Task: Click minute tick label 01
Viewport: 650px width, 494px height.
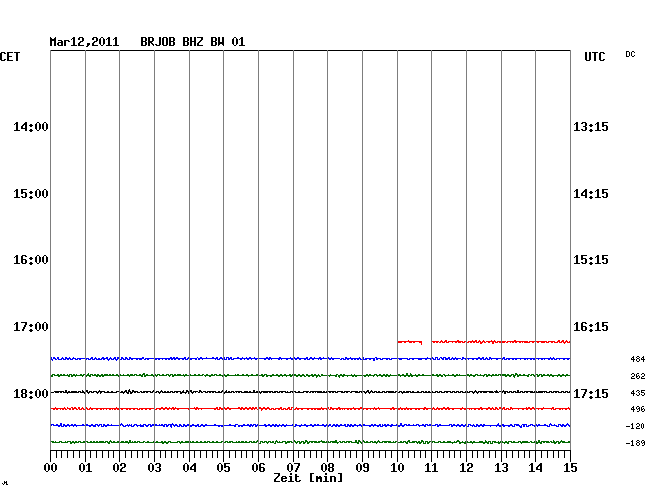Action: coord(85,468)
